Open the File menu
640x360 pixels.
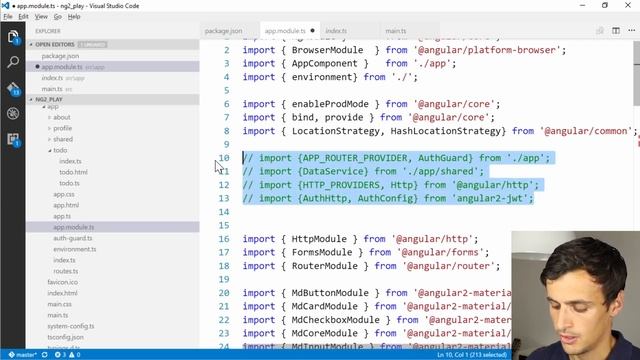(8, 17)
